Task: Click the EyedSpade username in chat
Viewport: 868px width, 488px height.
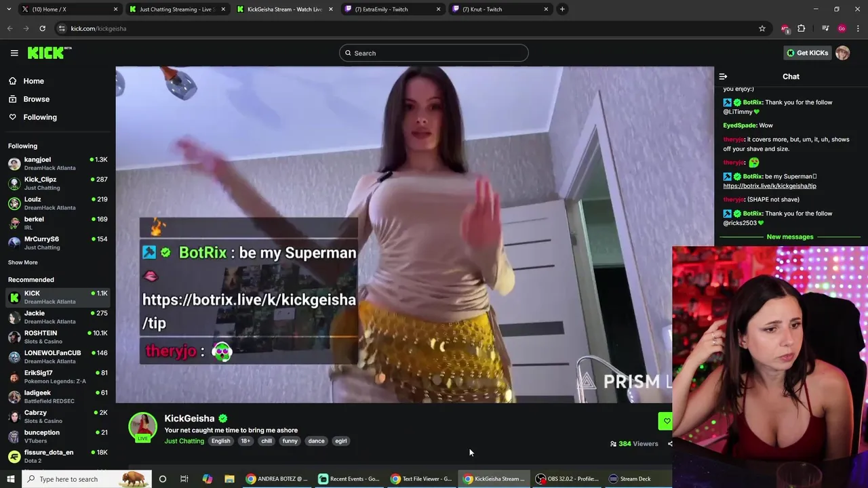Action: (739, 125)
